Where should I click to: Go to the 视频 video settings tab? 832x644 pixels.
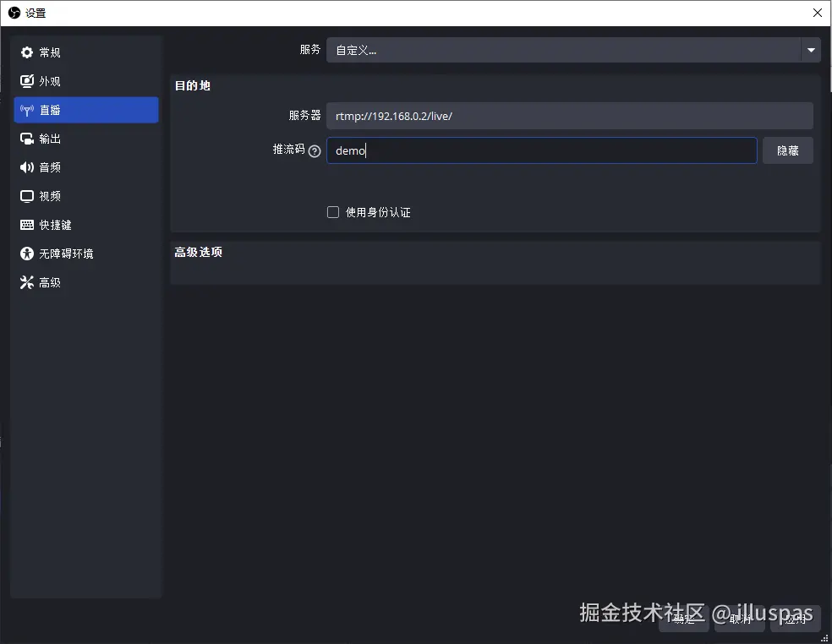86,196
